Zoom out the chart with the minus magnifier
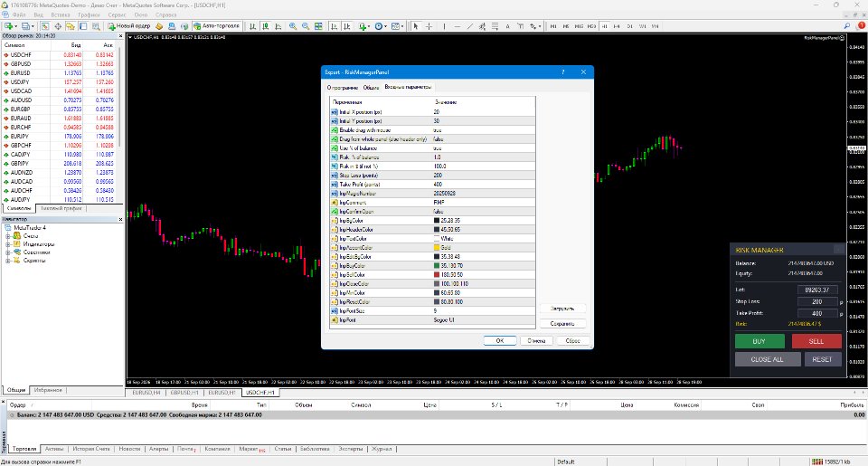The height and width of the screenshot is (466, 868). click(x=306, y=26)
